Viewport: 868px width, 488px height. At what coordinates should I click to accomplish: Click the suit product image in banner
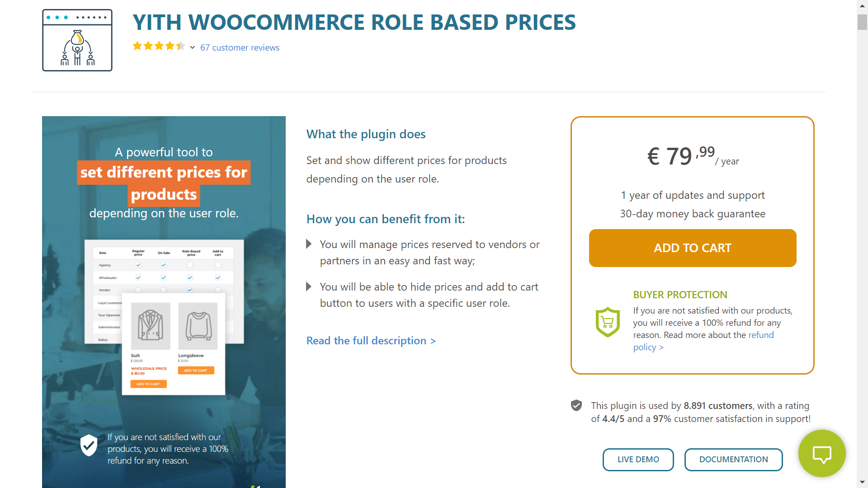point(151,326)
